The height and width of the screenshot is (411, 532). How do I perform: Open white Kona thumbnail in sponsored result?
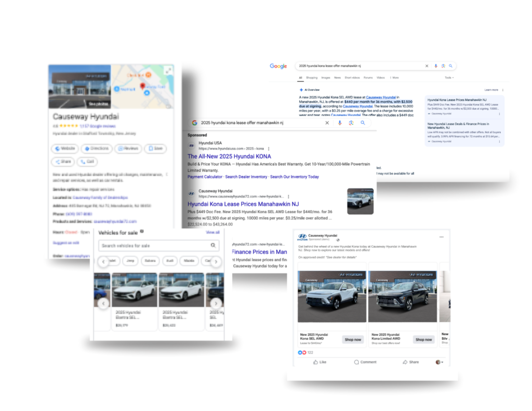(360, 201)
